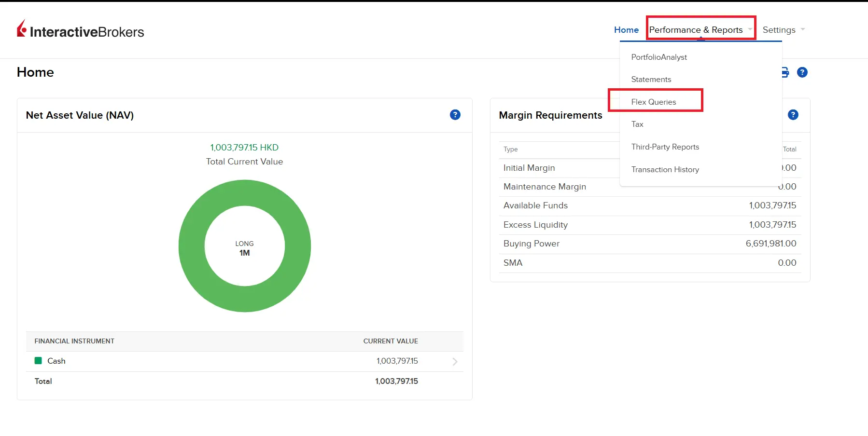Expand the Settings dropdown menu
The height and width of the screenshot is (436, 868).
point(783,30)
